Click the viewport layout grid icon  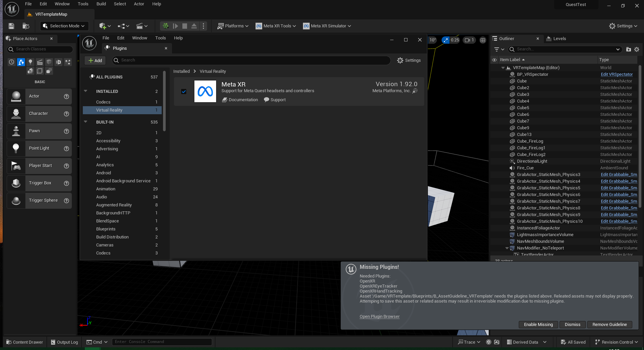483,40
